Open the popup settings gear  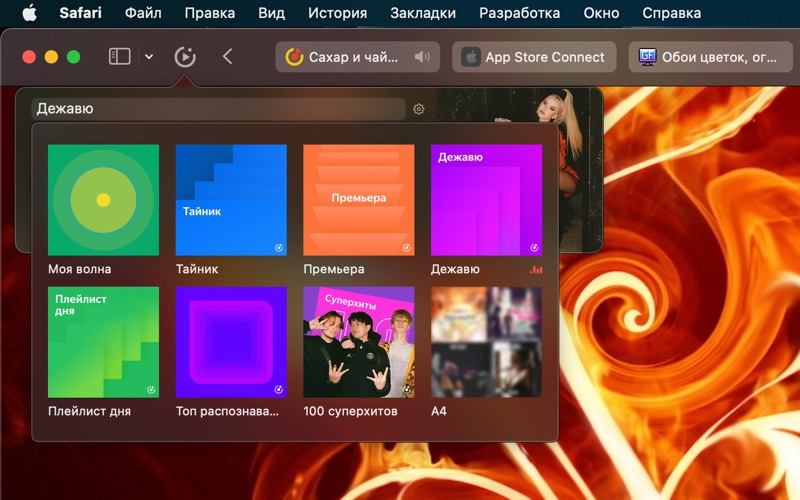click(x=418, y=109)
